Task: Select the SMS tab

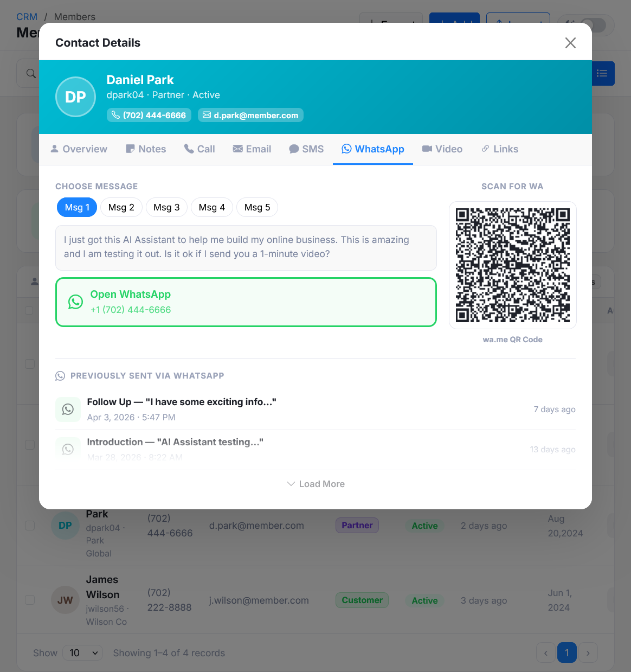Action: tap(306, 149)
